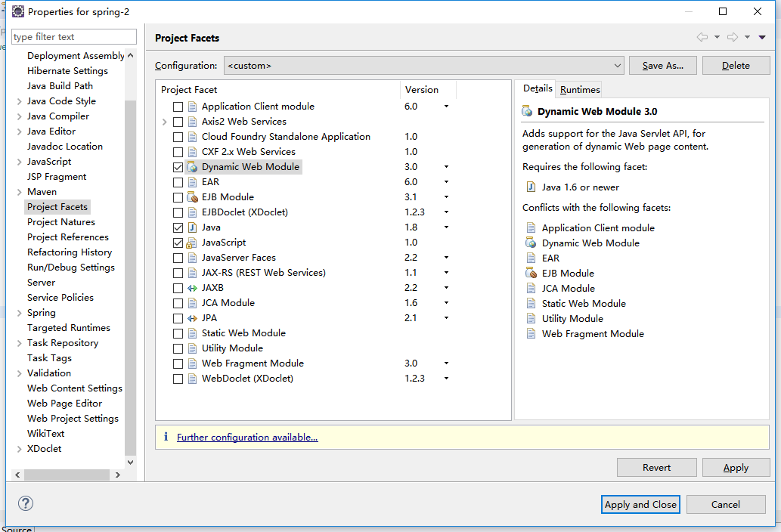Click the Delete configuration button
781x532 pixels.
click(736, 66)
